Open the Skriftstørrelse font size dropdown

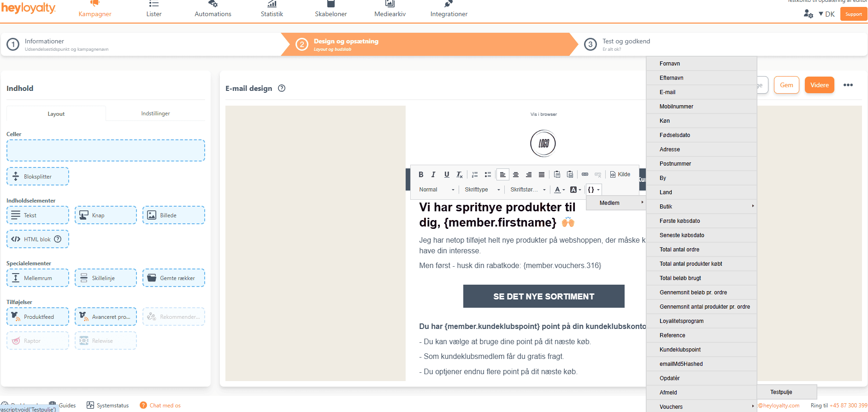coord(528,190)
